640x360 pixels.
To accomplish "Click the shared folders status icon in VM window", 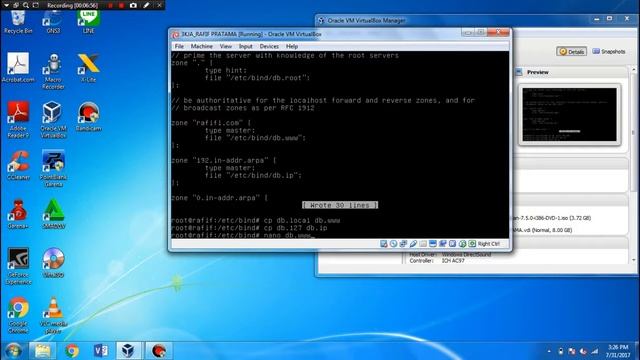I will coord(423,244).
